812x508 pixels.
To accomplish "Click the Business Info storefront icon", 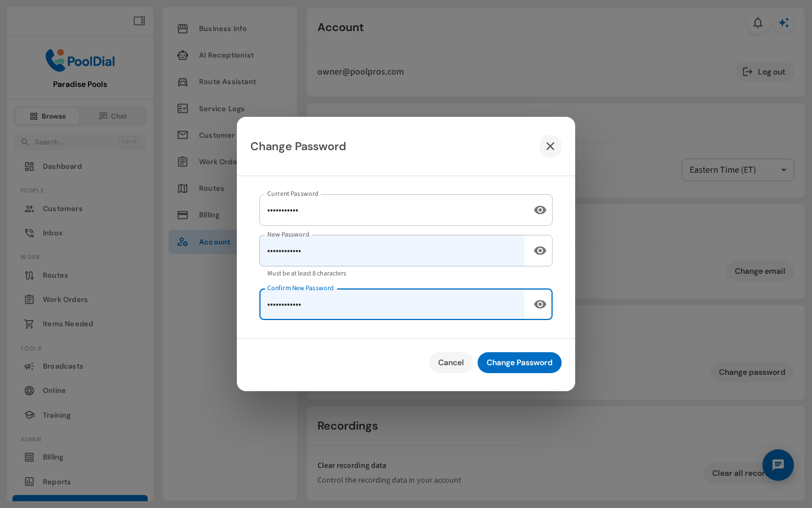I will click(183, 29).
